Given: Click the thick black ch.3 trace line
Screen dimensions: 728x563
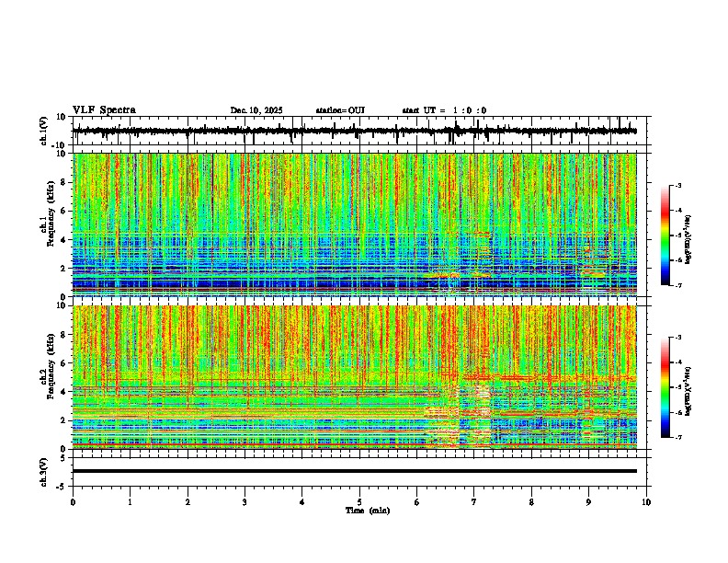Looking at the screenshot, I should (x=354, y=471).
